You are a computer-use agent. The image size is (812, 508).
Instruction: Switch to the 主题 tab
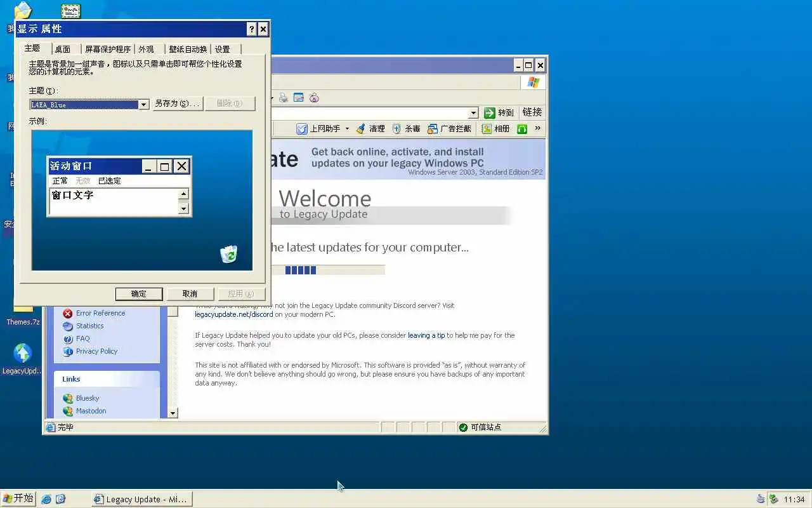coord(32,48)
